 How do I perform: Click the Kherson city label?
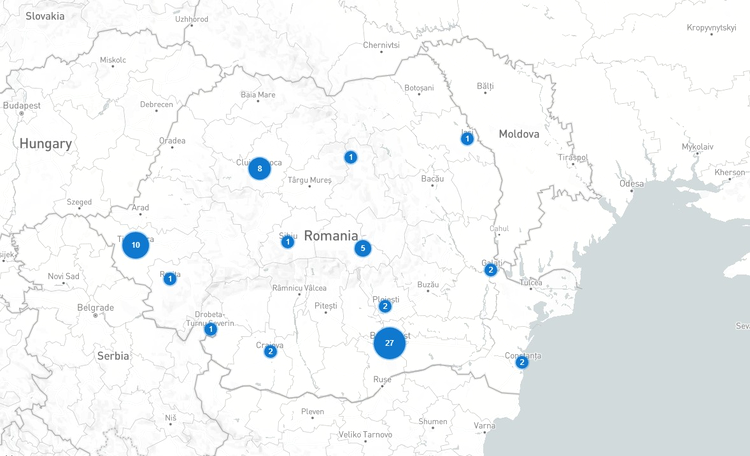click(x=729, y=172)
